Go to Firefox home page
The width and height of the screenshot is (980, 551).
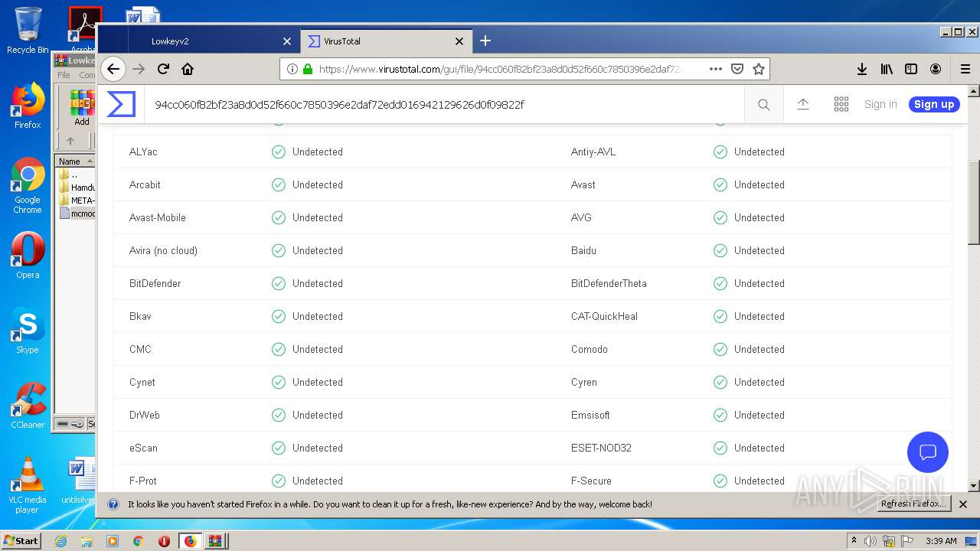coord(188,69)
